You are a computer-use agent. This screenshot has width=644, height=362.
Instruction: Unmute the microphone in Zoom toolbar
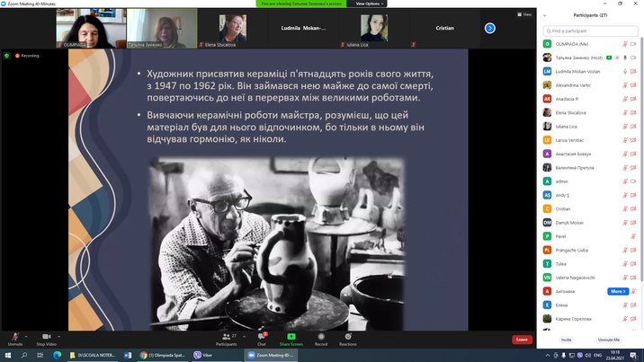point(14,338)
